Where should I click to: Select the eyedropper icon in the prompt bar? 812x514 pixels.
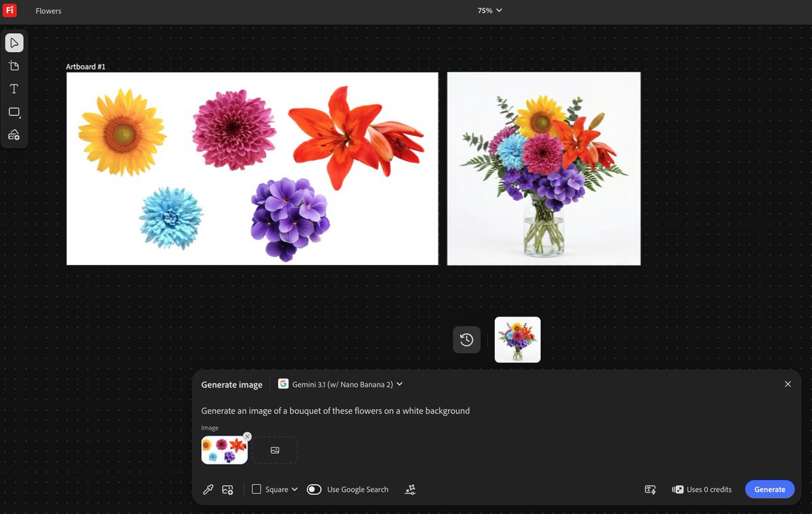208,489
